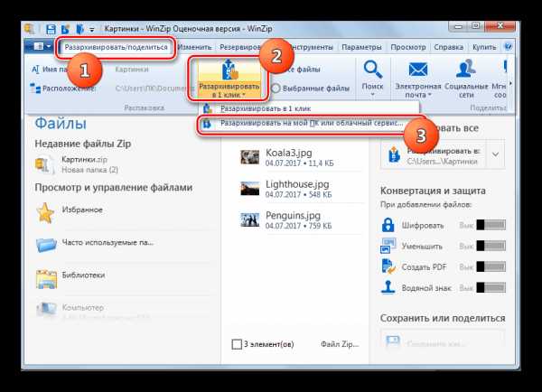Click the Уменьшить image resize icon
The image size is (542, 392).
(x=388, y=246)
